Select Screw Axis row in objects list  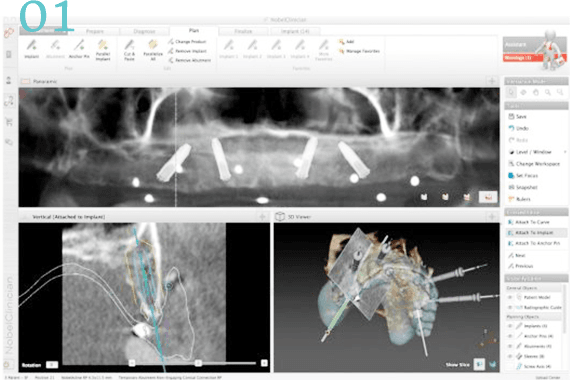pos(534,366)
